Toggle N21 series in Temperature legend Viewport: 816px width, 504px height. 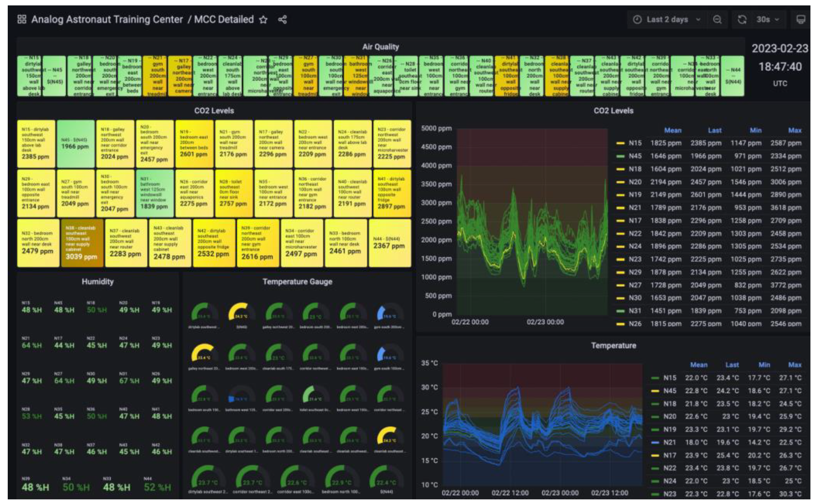click(669, 442)
